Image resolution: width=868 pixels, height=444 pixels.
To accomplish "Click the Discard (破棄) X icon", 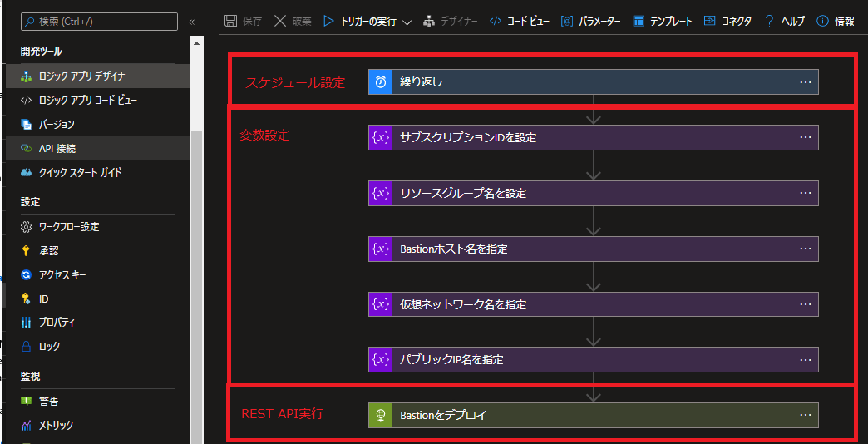I will [281, 22].
